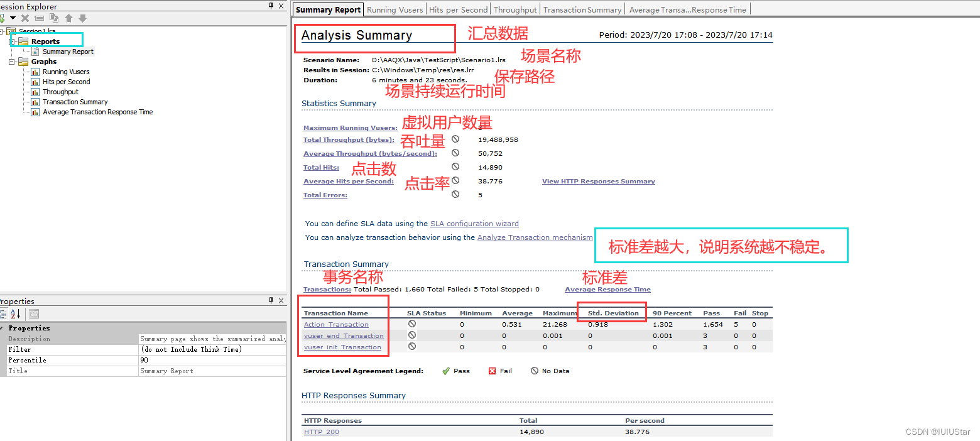Viewport: 980px width, 441px height.
Task: Open the add-item dropdown arrow in Session Explorer
Action: pyautogui.click(x=13, y=18)
